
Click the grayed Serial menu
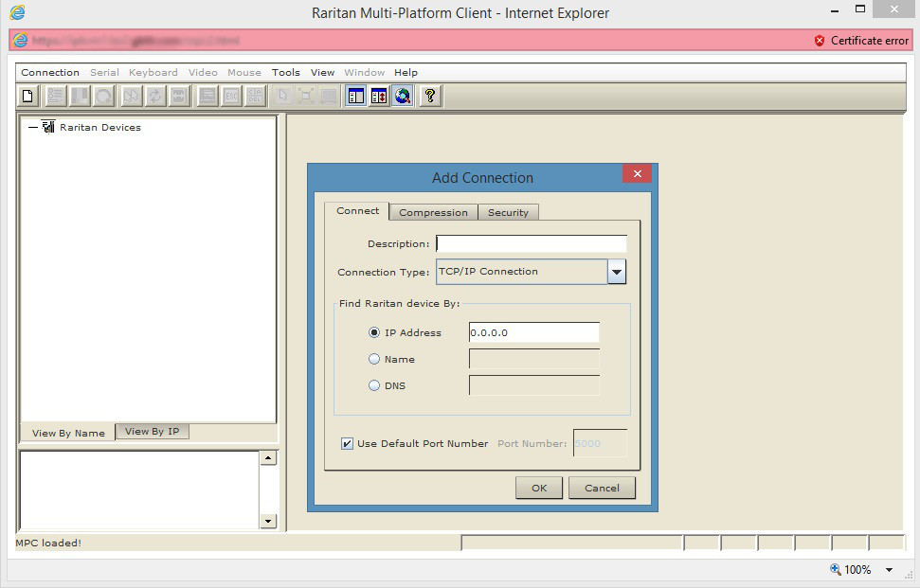coord(104,72)
